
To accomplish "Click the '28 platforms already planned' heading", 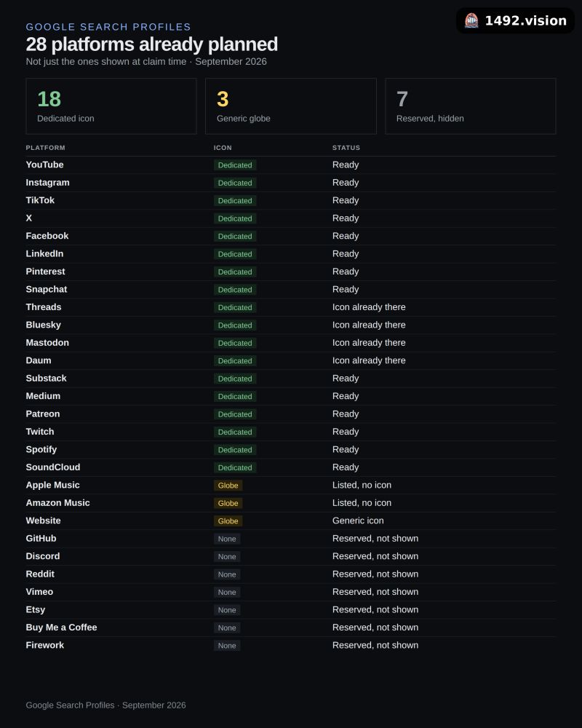I will coord(152,44).
